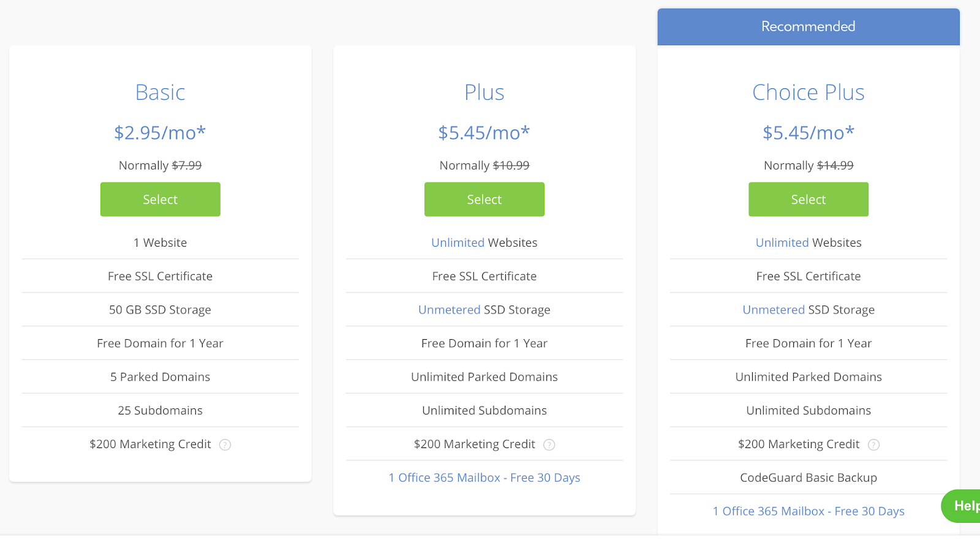Image resolution: width=980 pixels, height=543 pixels.
Task: Open Choice Plus Office 365 Mailbox link
Action: tap(809, 511)
